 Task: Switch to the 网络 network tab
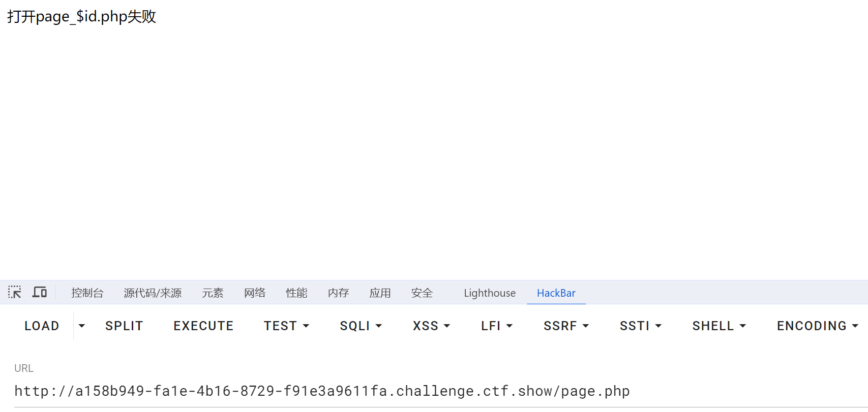point(255,293)
